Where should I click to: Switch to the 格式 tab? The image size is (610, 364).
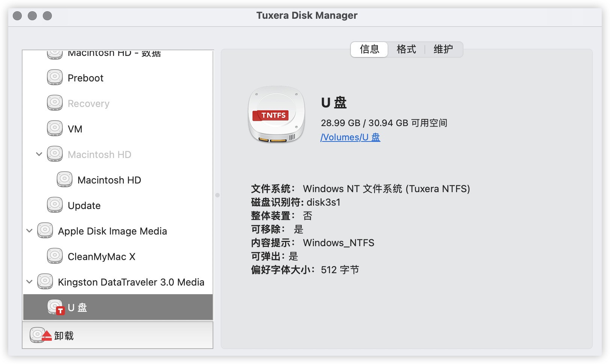406,49
